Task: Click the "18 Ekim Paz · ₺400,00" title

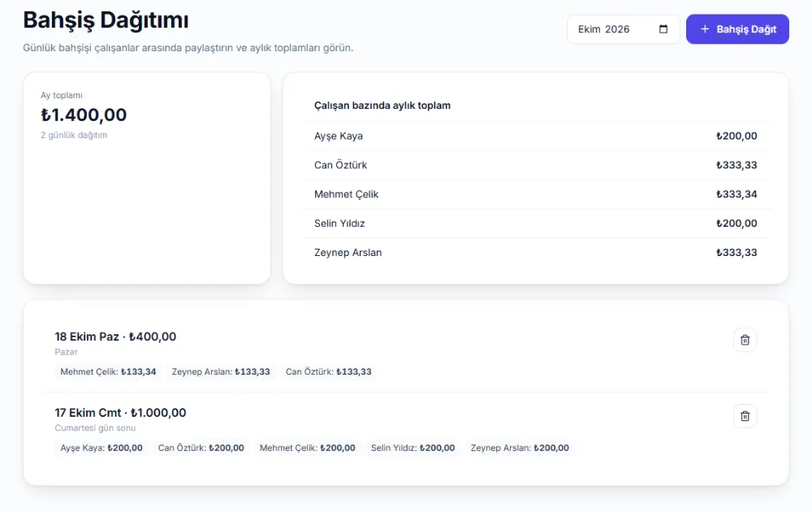Action: (115, 336)
